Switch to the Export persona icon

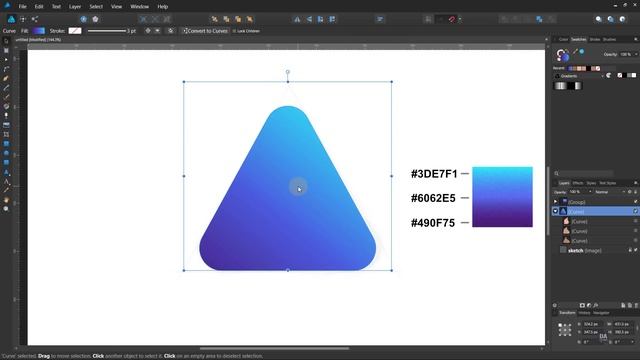[35, 19]
